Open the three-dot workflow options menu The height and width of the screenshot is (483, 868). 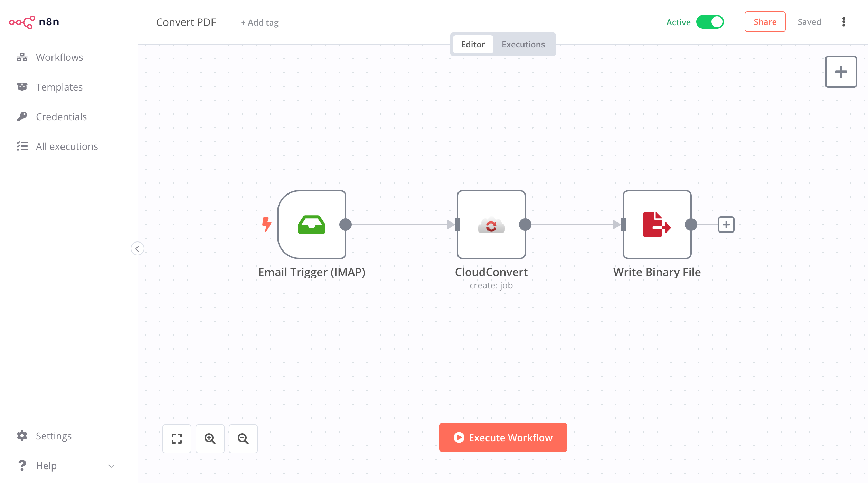tap(843, 22)
